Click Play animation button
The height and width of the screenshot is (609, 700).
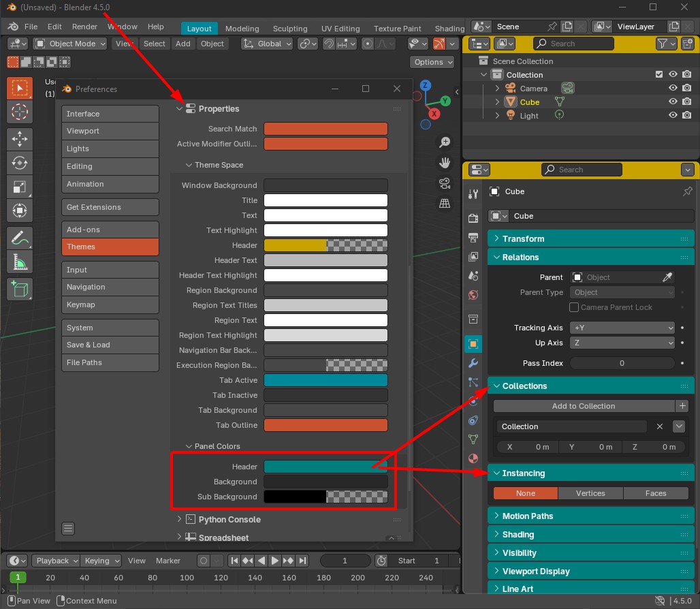tap(274, 561)
